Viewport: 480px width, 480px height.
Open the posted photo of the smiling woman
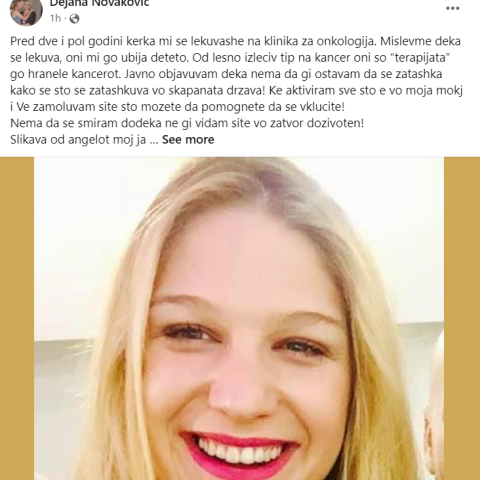tap(239, 319)
